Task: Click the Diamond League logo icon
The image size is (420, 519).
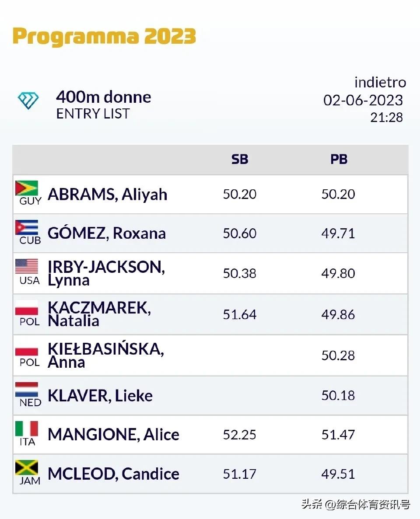Action: pos(28,101)
